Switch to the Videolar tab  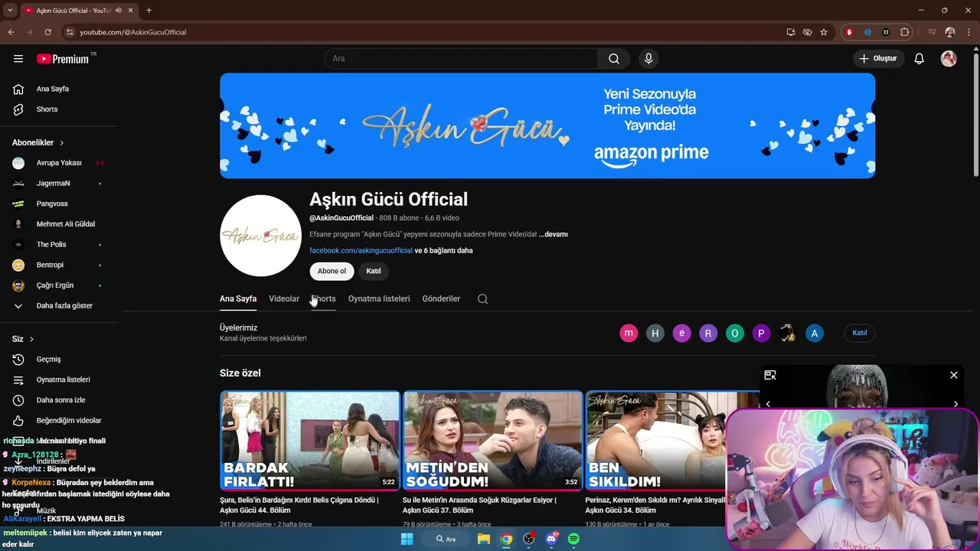[x=284, y=299]
